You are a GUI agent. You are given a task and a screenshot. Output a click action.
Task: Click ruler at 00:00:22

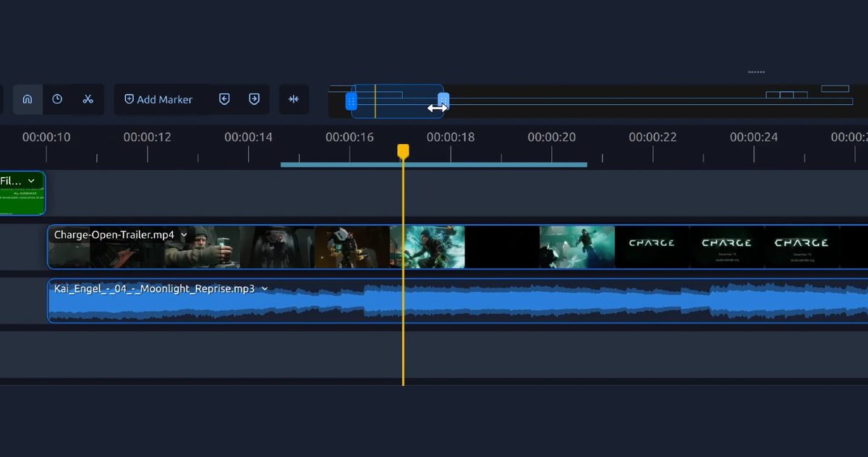[x=653, y=137]
